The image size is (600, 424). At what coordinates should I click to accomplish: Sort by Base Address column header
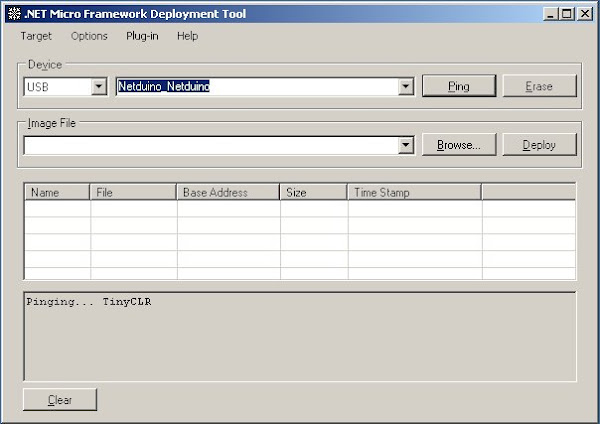tap(228, 192)
